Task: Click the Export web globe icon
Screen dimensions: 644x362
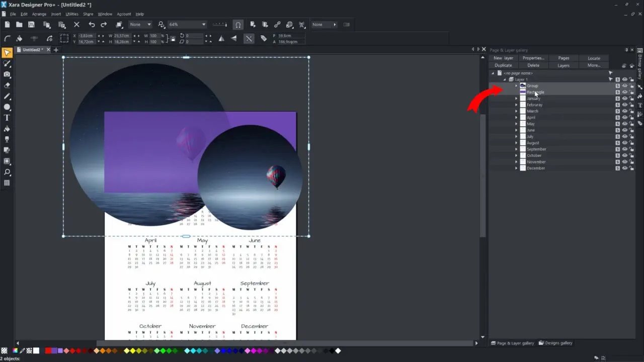Action: 290,24
